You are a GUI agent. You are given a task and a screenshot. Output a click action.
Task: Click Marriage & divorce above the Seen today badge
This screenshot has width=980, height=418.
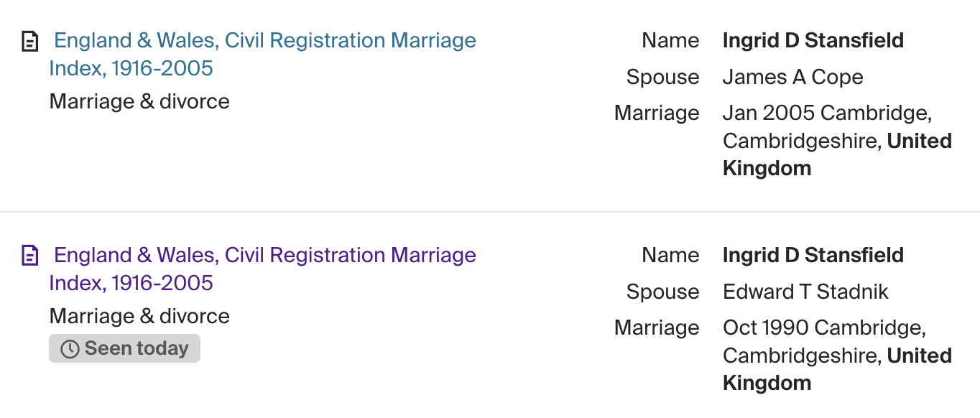point(139,316)
